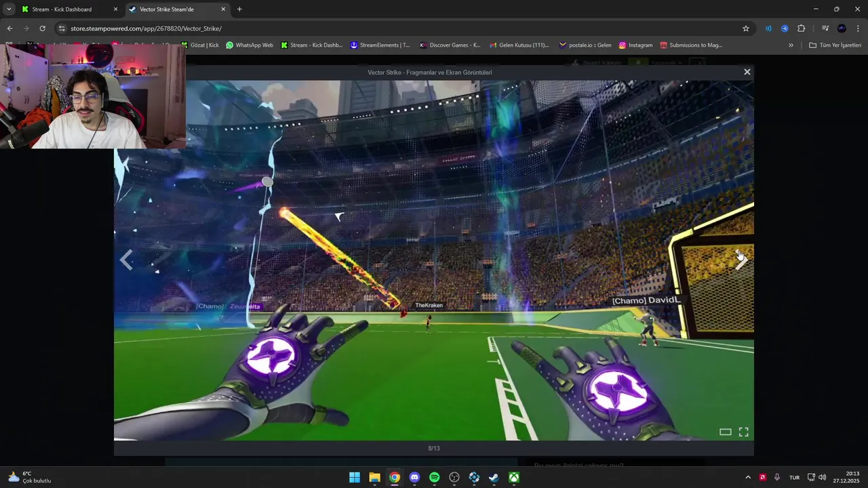This screenshot has height=488, width=868.
Task: Click the store.steampowered.com address bar
Action: tap(403, 28)
